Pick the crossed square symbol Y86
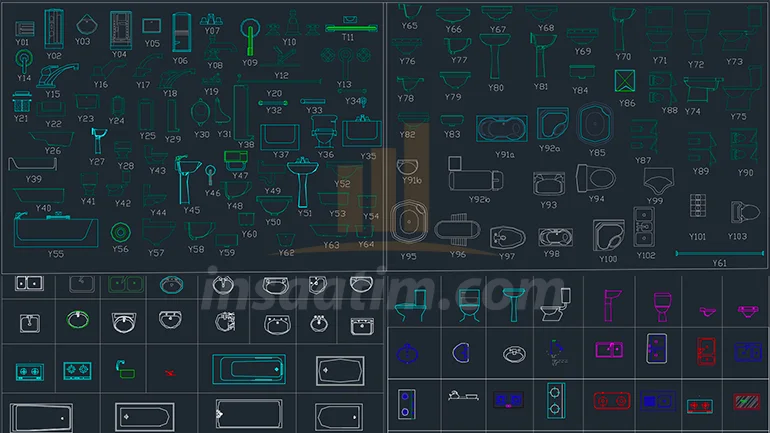 625,81
